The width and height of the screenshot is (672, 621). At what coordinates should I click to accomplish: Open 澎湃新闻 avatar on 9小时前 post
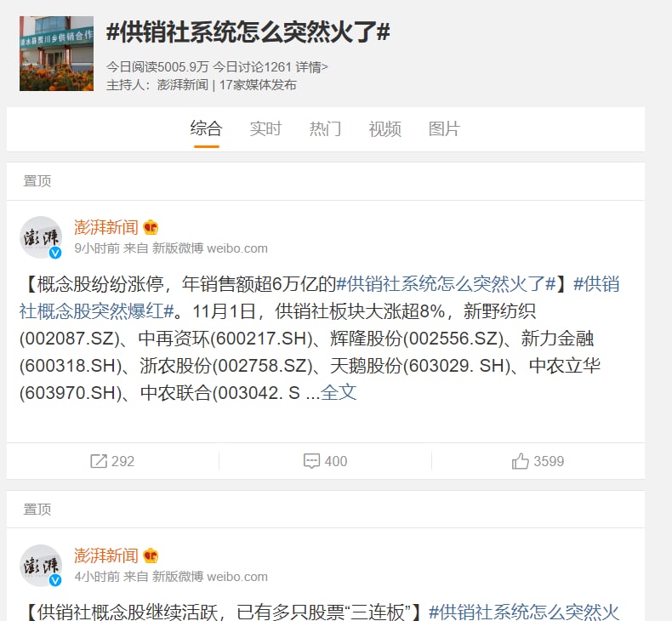click(x=41, y=237)
